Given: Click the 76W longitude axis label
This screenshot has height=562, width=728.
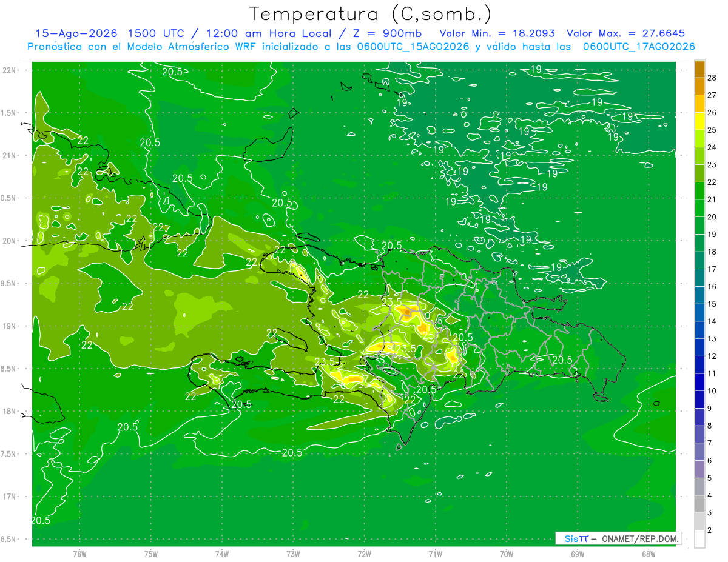Looking at the screenshot, I should coord(79,553).
